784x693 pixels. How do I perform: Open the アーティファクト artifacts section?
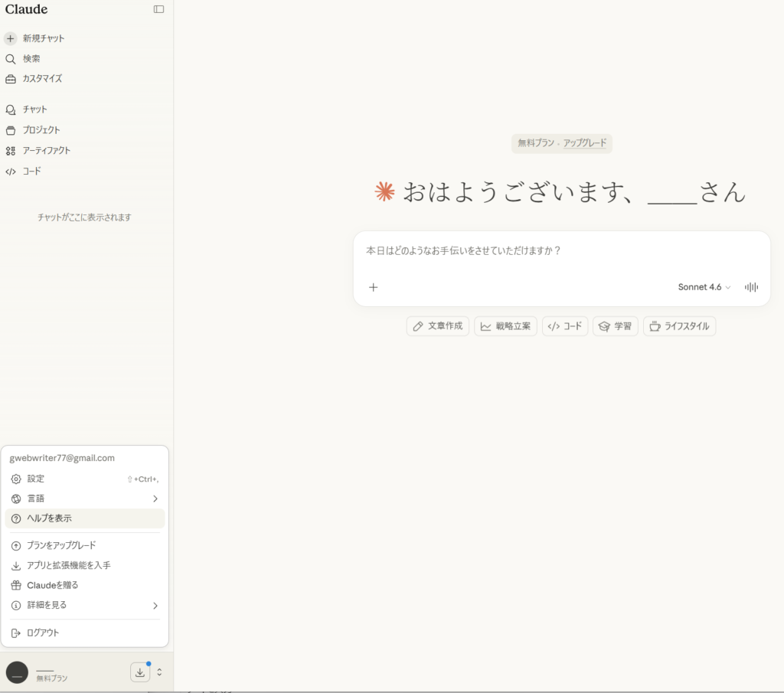point(46,151)
